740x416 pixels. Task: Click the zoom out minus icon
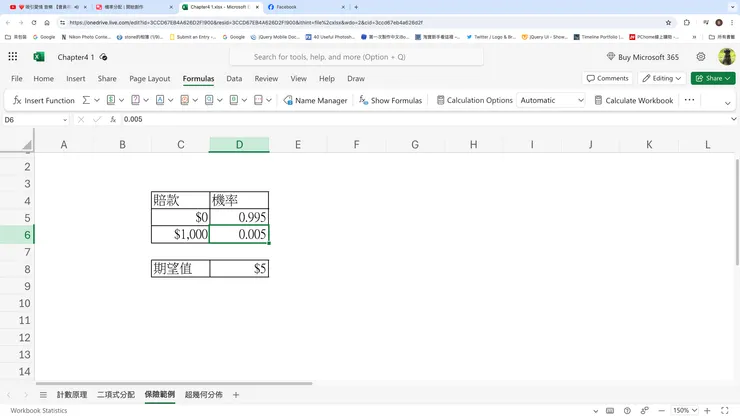[x=662, y=410]
